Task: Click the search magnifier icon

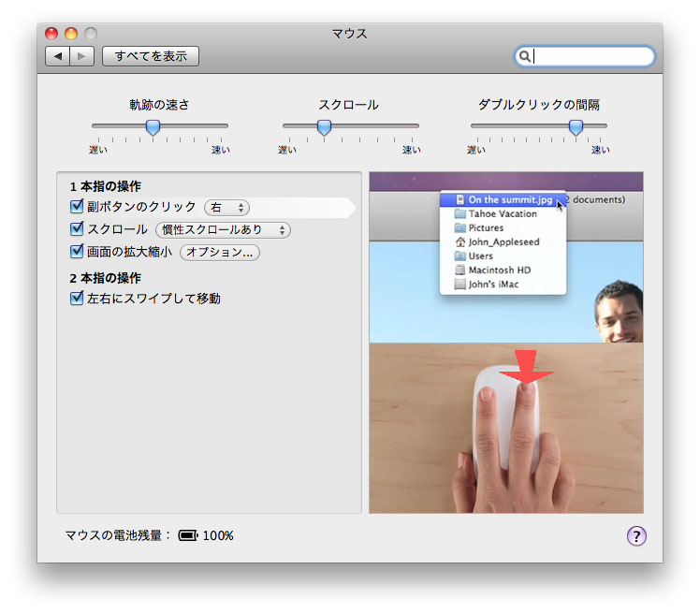Action: (x=525, y=57)
